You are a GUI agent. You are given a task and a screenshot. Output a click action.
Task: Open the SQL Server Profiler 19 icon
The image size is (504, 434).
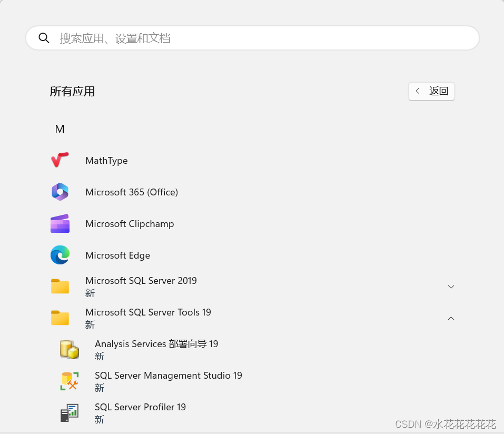tap(69, 413)
